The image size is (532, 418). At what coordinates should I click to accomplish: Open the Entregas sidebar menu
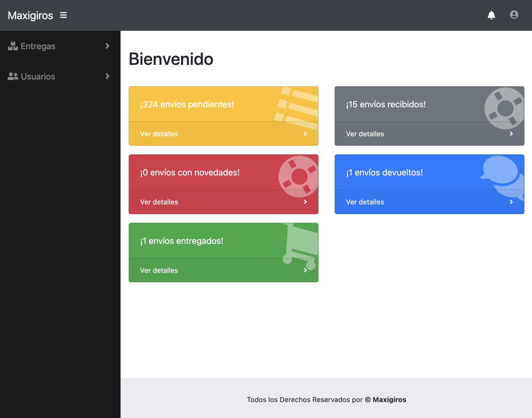[38, 46]
